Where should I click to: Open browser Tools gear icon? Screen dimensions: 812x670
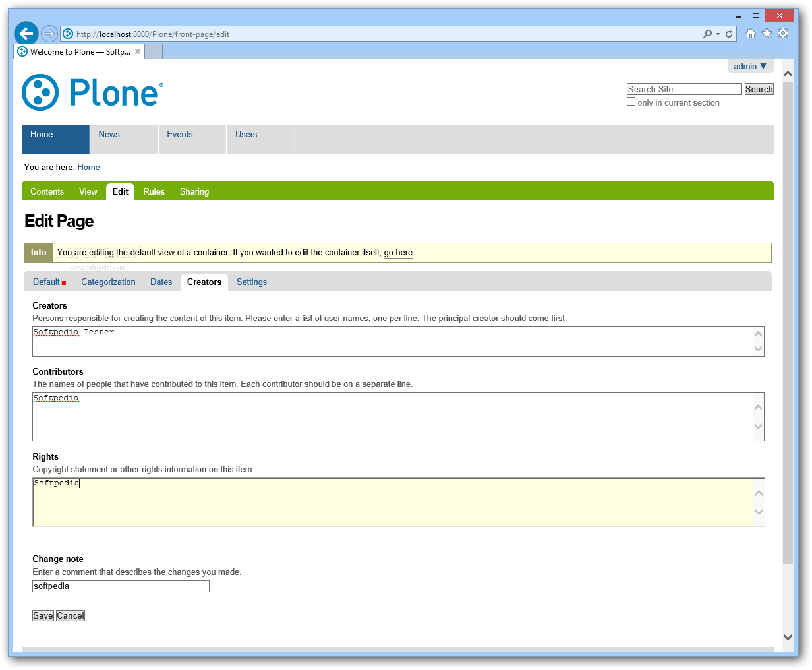[783, 34]
